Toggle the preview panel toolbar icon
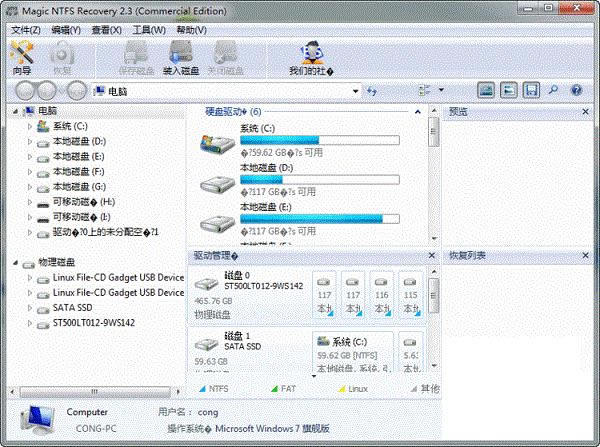The height and width of the screenshot is (447, 600). click(x=486, y=90)
